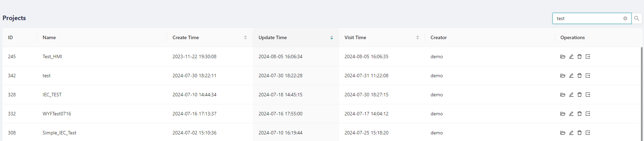Focus the project search input field
Viewport: 644px width, 141px height.
pos(589,18)
